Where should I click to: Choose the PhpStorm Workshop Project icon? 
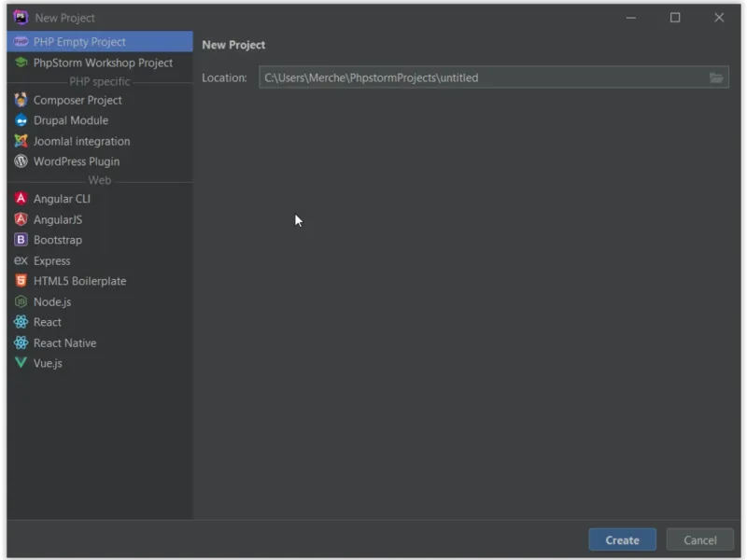(x=21, y=63)
